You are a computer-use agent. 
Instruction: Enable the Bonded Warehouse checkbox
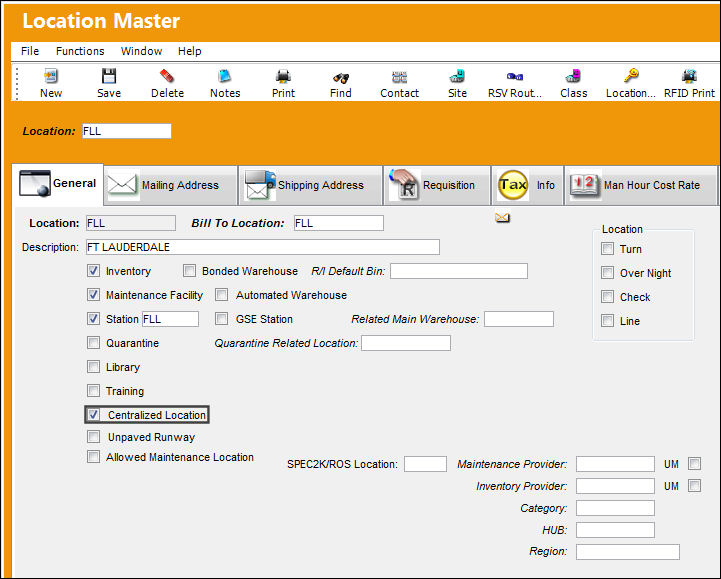pos(189,270)
